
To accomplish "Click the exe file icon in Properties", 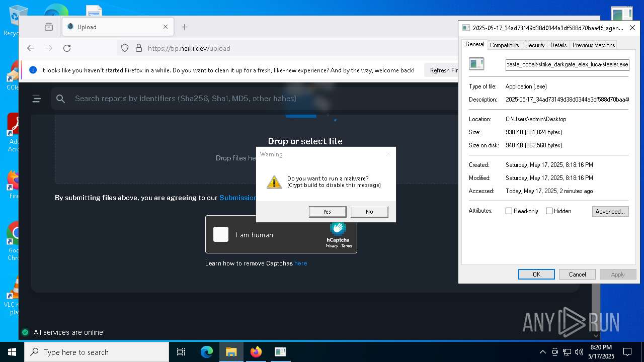I will click(476, 64).
